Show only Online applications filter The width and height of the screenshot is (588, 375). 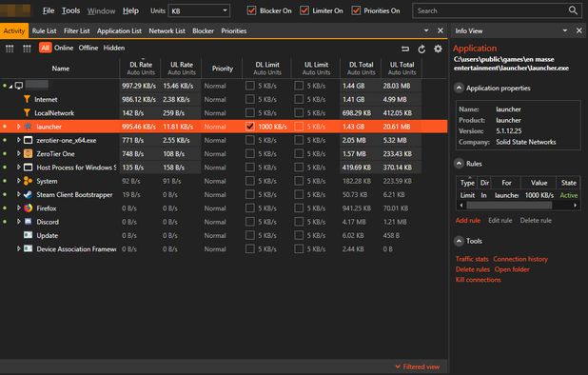click(x=64, y=48)
